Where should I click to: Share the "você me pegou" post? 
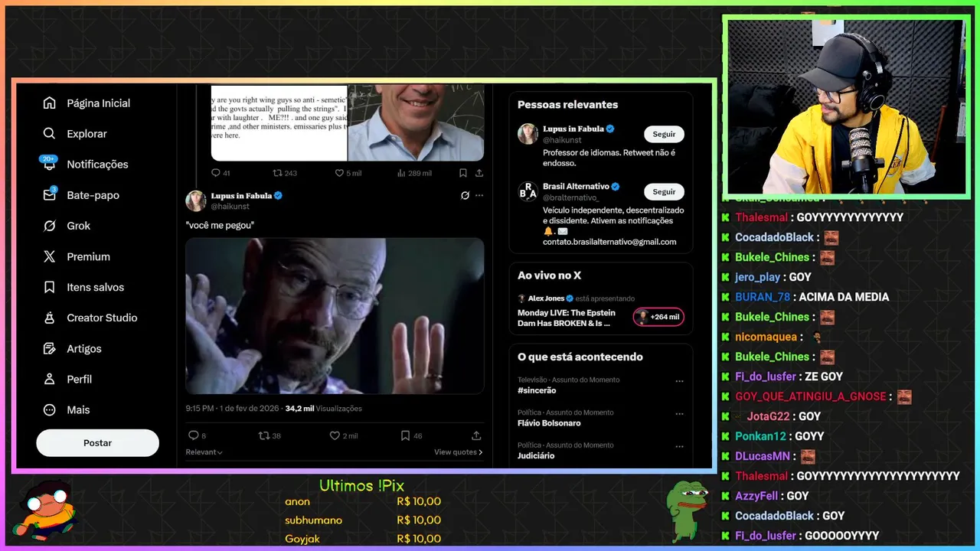click(x=476, y=435)
